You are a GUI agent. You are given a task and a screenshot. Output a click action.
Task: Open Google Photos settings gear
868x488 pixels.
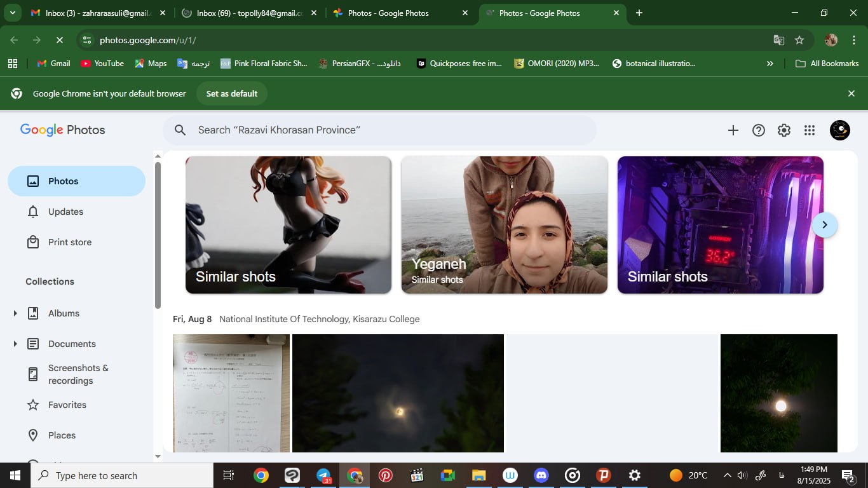784,130
